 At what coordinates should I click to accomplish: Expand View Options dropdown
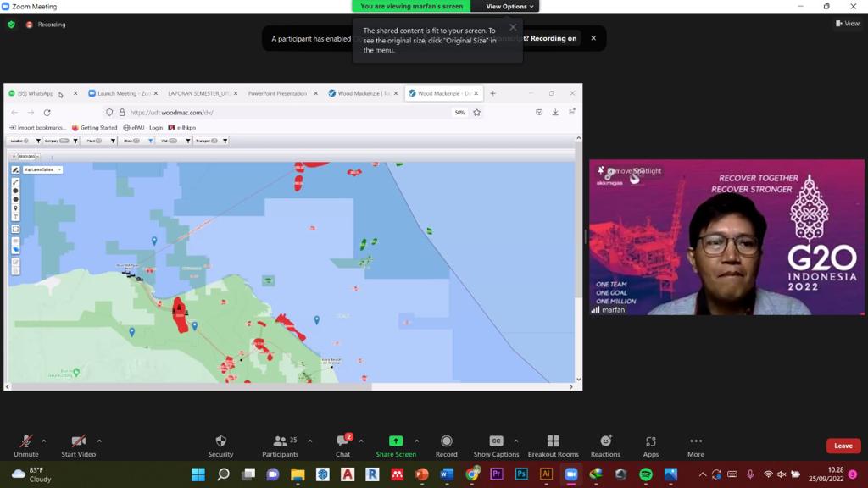coord(509,7)
